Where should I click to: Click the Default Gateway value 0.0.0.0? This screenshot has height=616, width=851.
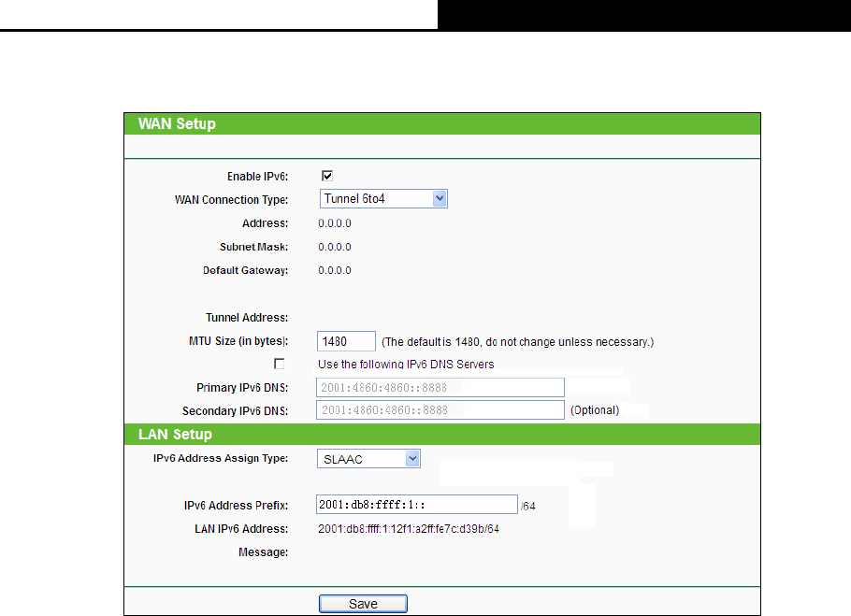335,270
